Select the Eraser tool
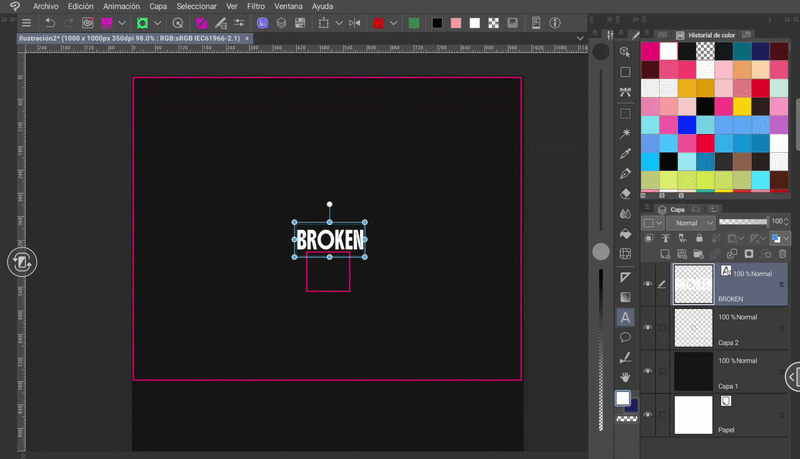This screenshot has width=800, height=459. (x=625, y=194)
